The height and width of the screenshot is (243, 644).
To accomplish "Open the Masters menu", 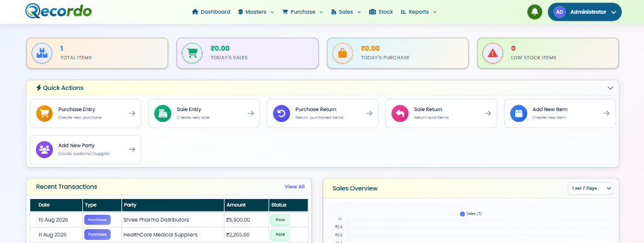I will click(x=256, y=12).
